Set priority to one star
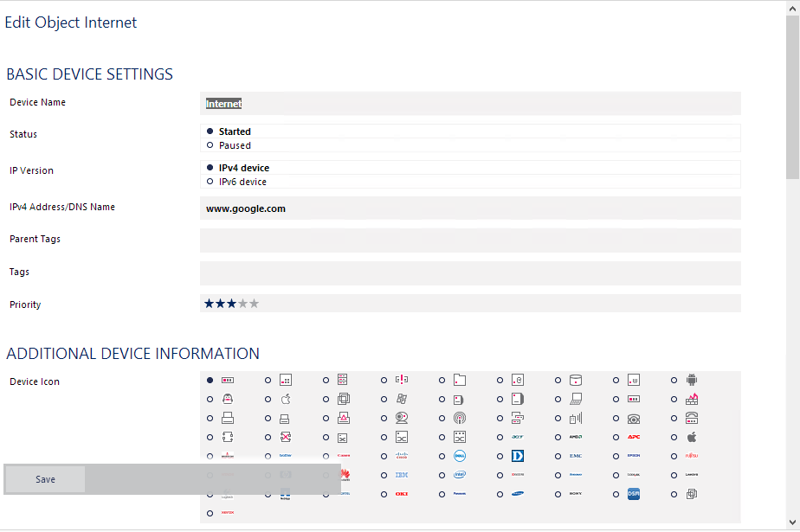The height and width of the screenshot is (532, 800). point(209,304)
